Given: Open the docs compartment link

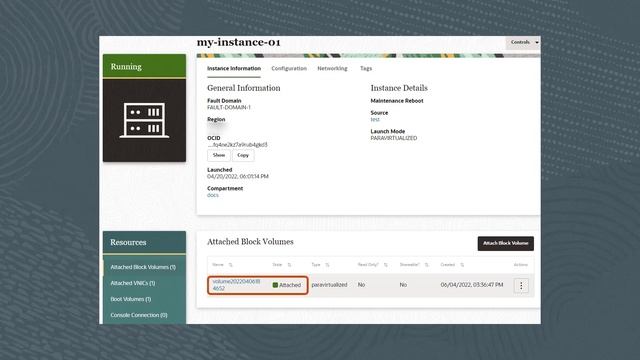Looking at the screenshot, I should click(213, 195).
